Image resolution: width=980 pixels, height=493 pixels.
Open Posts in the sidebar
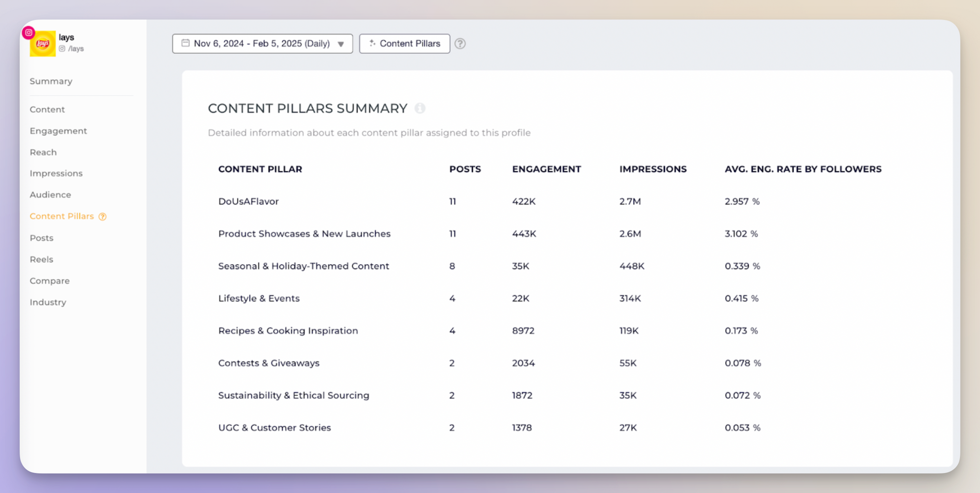click(x=41, y=238)
